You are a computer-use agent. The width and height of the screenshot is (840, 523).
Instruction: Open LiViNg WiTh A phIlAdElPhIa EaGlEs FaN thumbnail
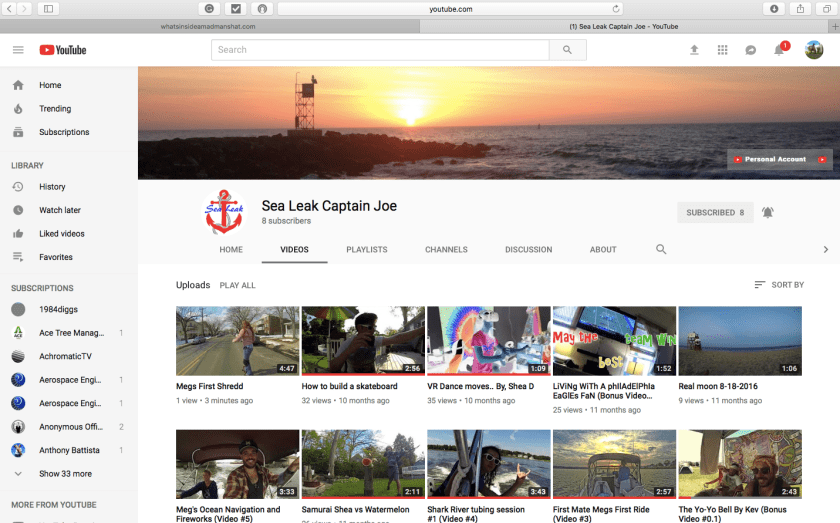pos(614,341)
